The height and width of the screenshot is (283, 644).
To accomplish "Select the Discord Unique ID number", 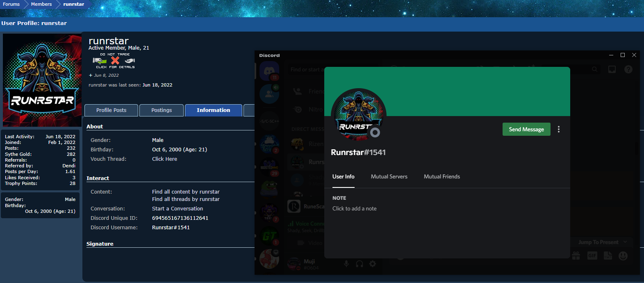I will 180,218.
